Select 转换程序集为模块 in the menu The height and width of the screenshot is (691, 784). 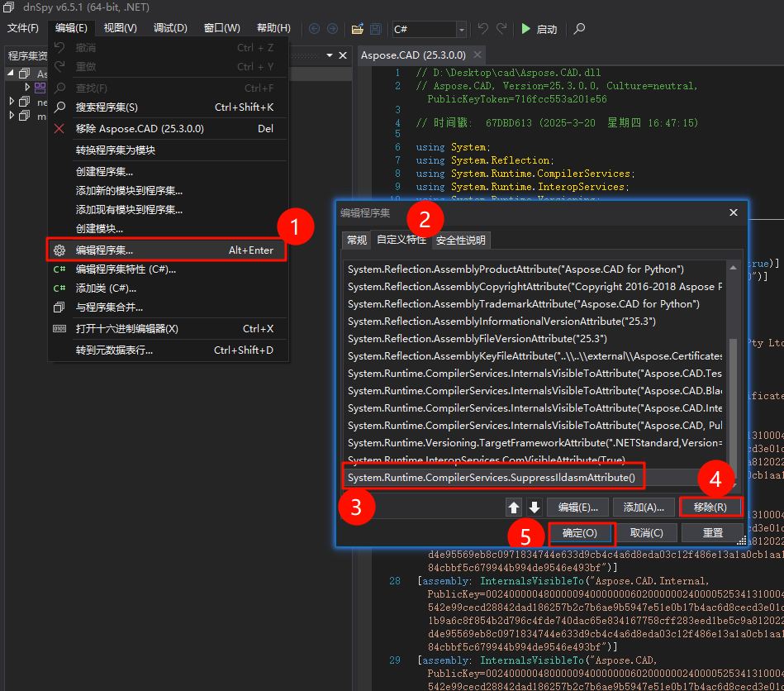[168, 150]
